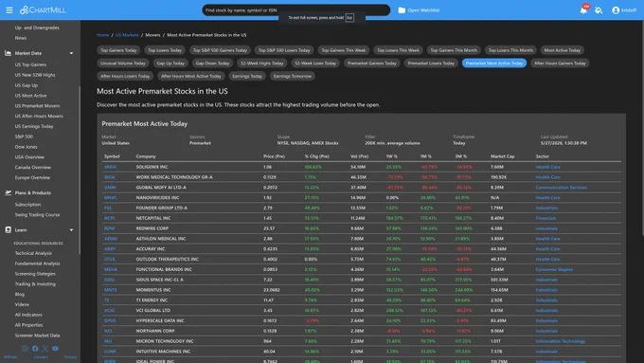Go to US Markets breadcrumb

pyautogui.click(x=127, y=35)
